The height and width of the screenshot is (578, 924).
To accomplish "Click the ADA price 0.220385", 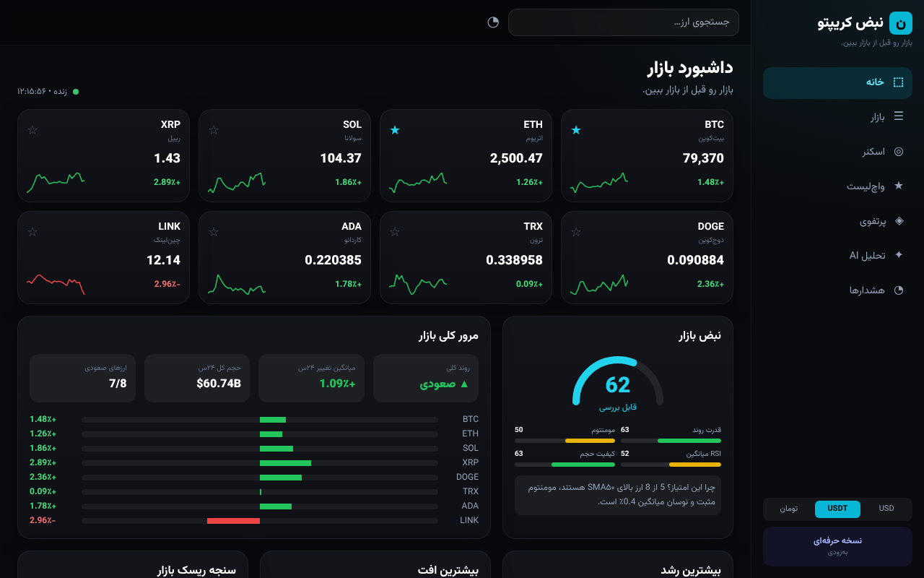I will (333, 260).
